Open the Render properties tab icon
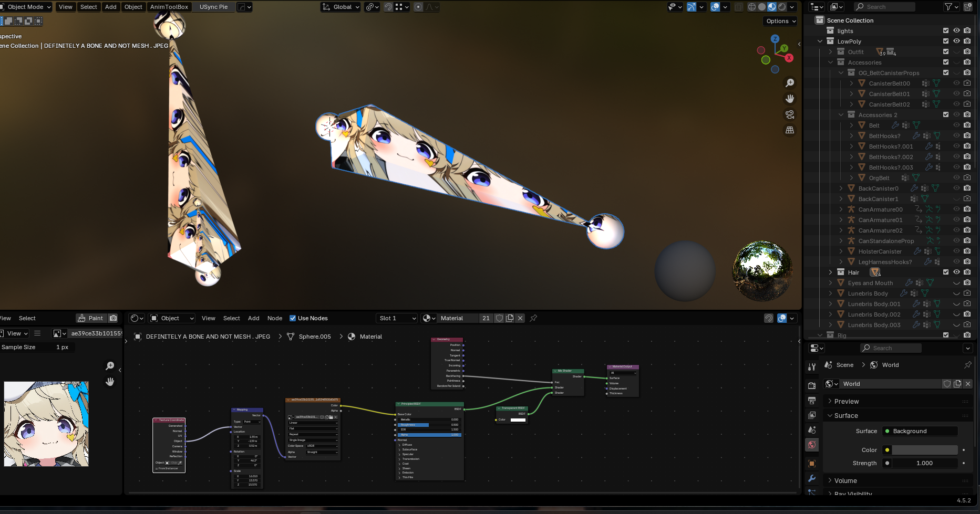Image resolution: width=980 pixels, height=514 pixels. click(812, 385)
